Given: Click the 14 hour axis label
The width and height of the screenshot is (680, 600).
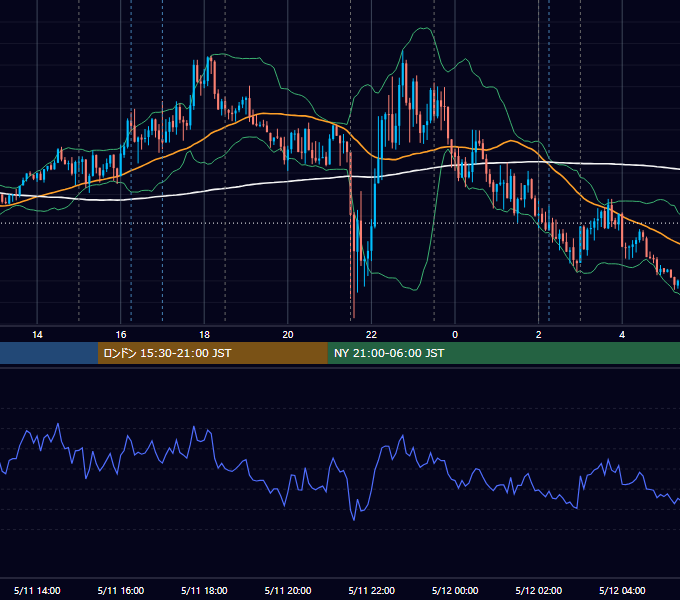Looking at the screenshot, I should (x=37, y=335).
